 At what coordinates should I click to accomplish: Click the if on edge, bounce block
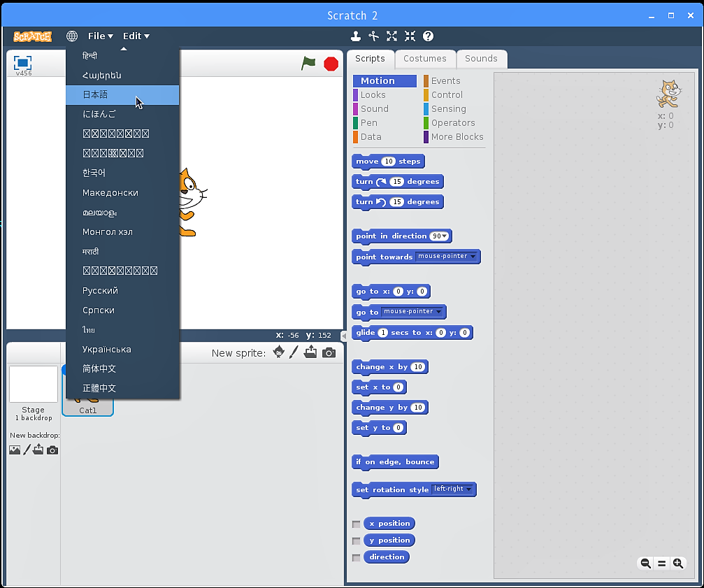pyautogui.click(x=395, y=462)
